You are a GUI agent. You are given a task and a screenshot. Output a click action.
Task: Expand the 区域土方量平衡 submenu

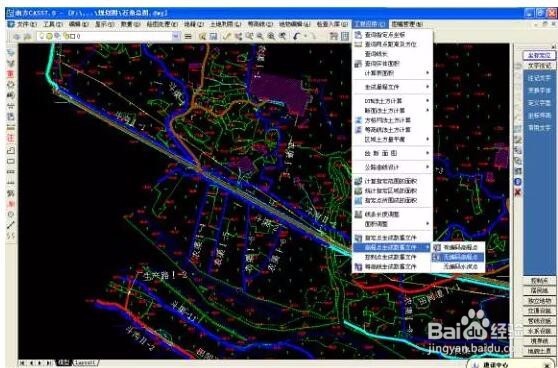(x=393, y=140)
